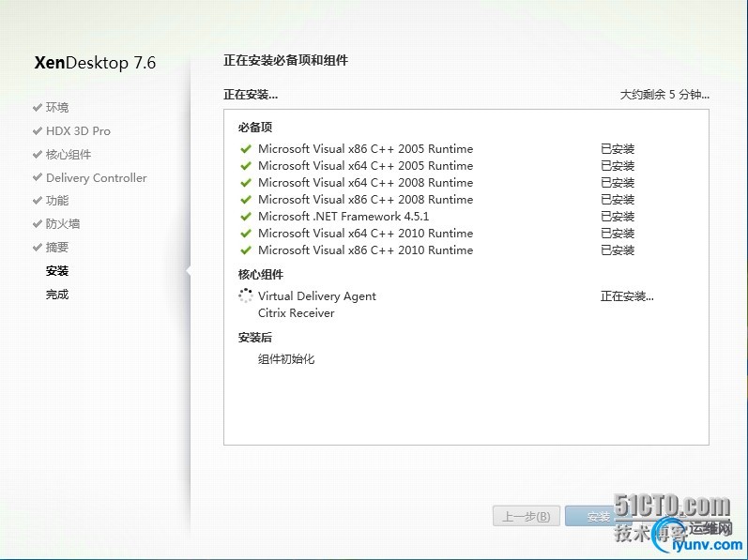Click the '核心组件' heading in install list

261,275
